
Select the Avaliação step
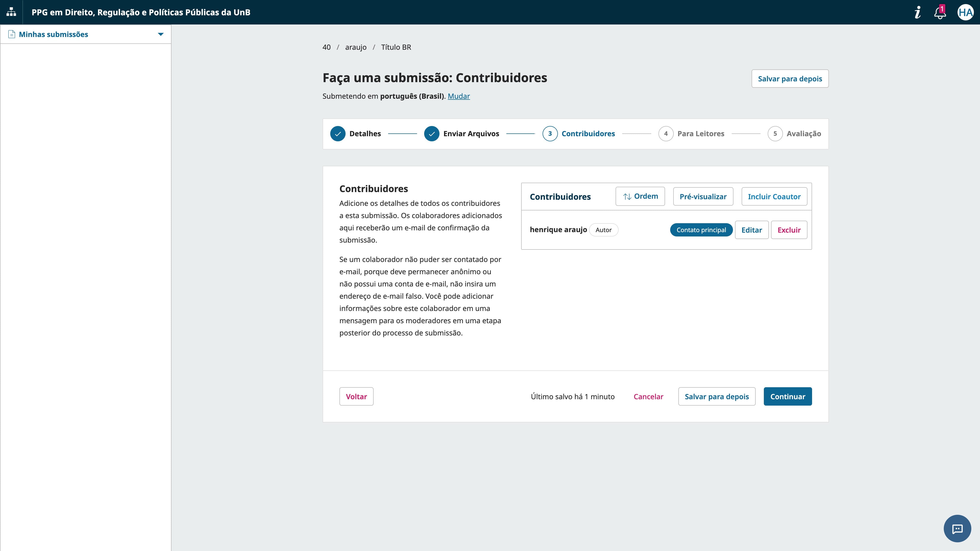pyautogui.click(x=775, y=134)
